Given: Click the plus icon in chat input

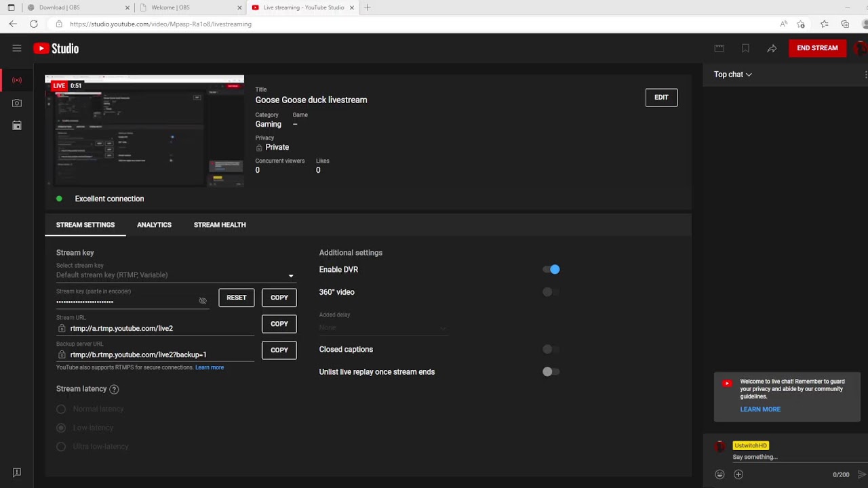Looking at the screenshot, I should click(x=738, y=474).
